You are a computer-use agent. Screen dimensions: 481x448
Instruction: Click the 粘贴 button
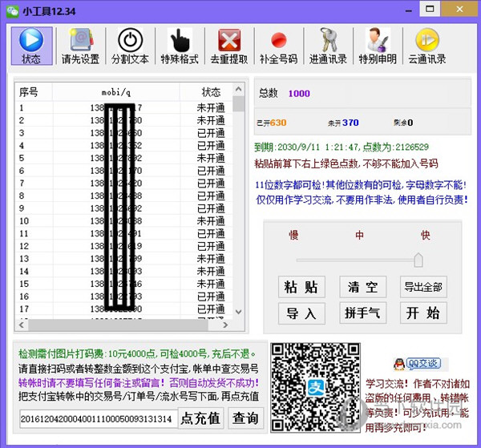point(301,287)
